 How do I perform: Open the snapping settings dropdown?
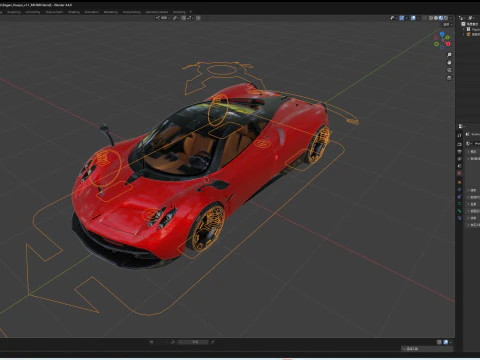coord(190,18)
